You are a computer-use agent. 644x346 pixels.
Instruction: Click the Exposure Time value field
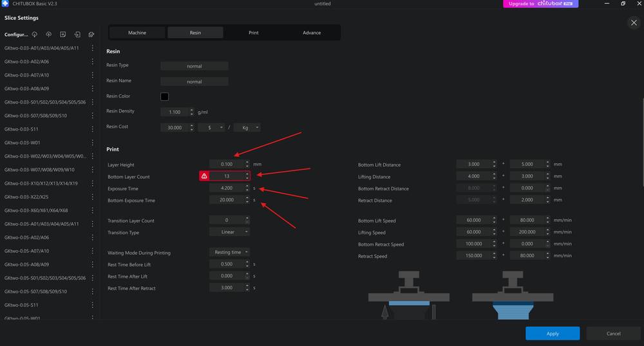(x=227, y=188)
